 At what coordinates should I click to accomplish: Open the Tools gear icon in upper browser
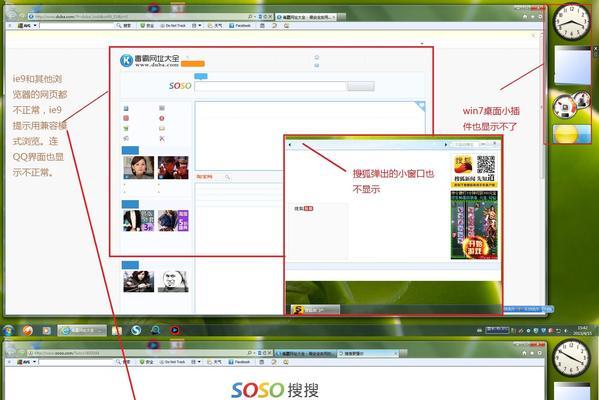click(x=540, y=17)
